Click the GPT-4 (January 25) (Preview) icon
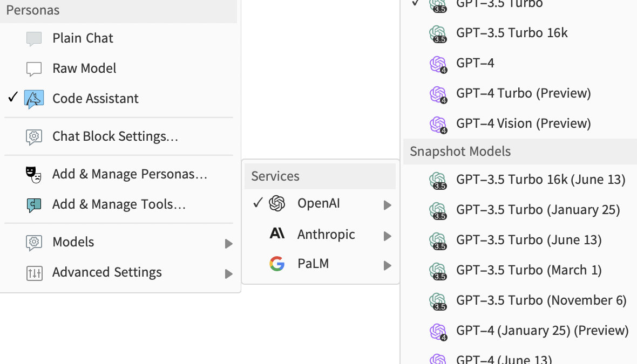 point(438,332)
